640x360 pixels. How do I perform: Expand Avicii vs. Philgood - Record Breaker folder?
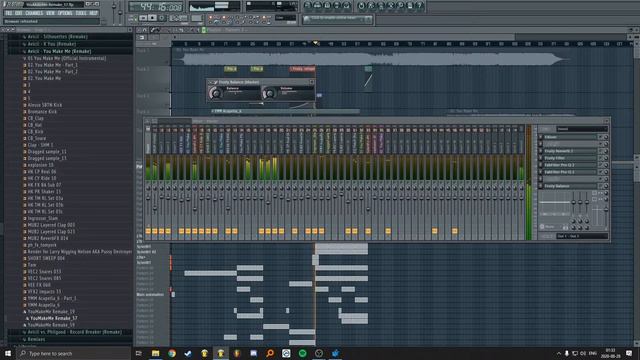point(74,332)
